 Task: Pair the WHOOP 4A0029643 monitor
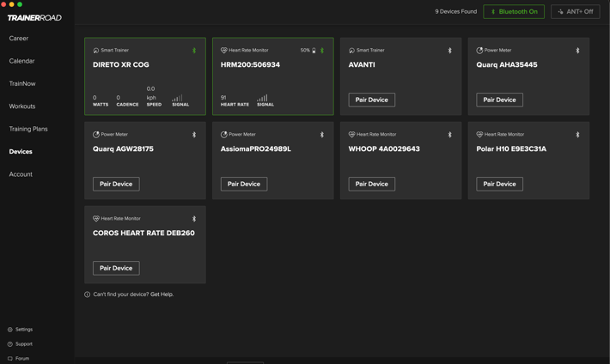371,184
